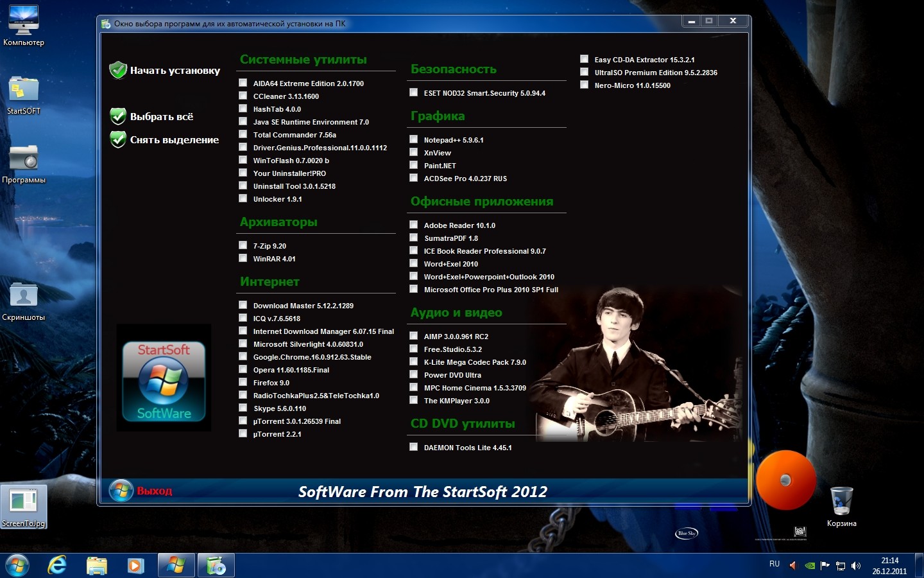The width and height of the screenshot is (924, 578).
Task: Click Google.Chrome.16.0.912.63.Stable label
Action: 312,357
